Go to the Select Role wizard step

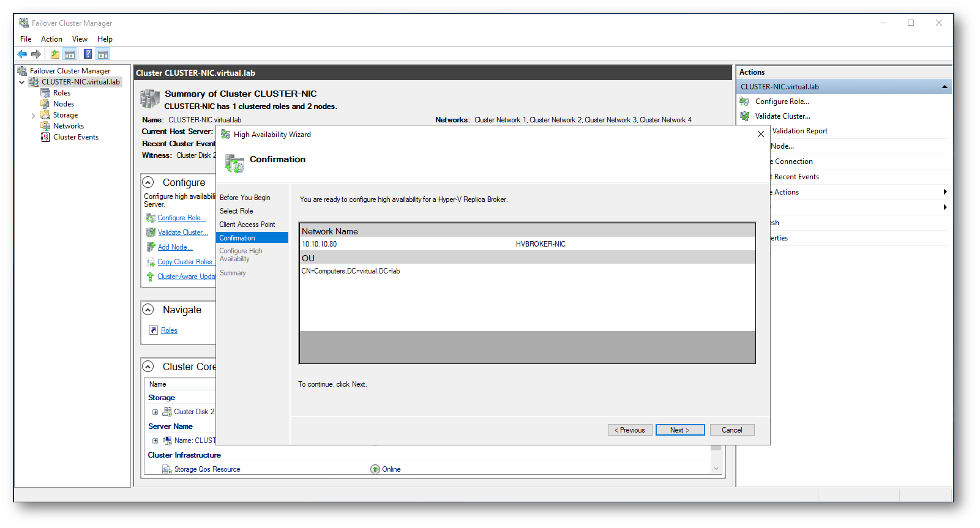pos(236,211)
